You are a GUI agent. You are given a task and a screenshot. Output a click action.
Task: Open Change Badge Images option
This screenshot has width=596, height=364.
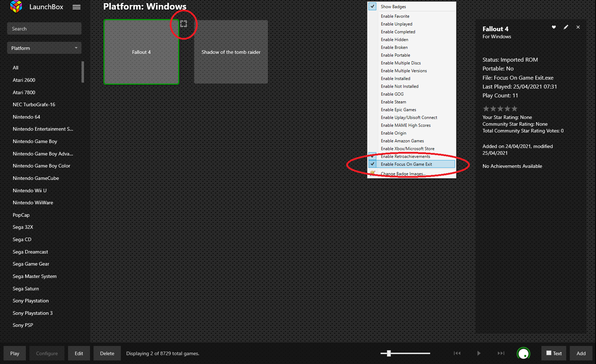tap(411, 174)
